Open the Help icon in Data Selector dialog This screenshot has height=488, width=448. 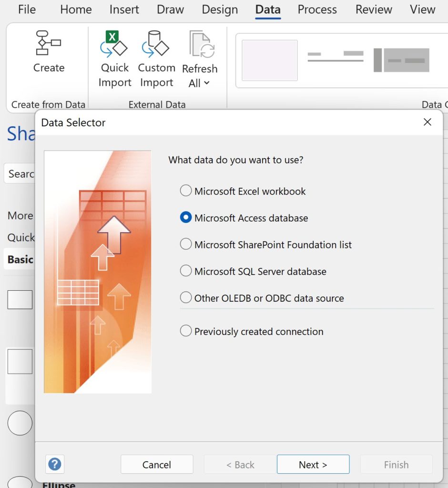(x=54, y=464)
